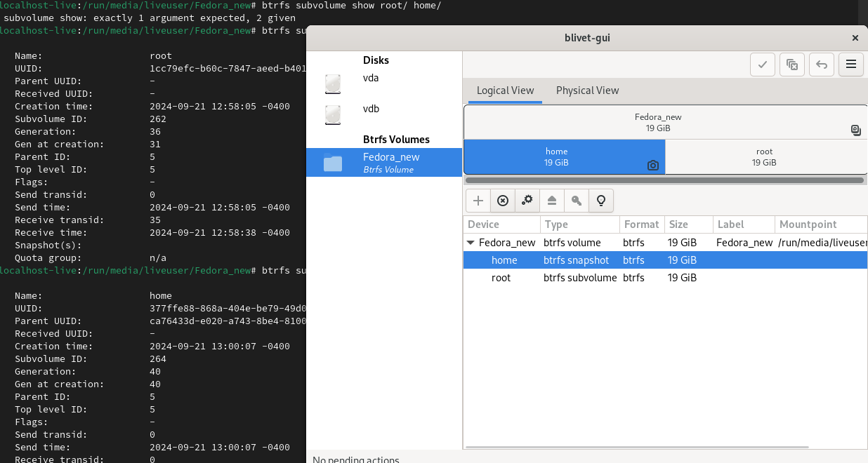Click 'Gen at creation' value 31 in the terminal
The image size is (868, 463).
155,145
